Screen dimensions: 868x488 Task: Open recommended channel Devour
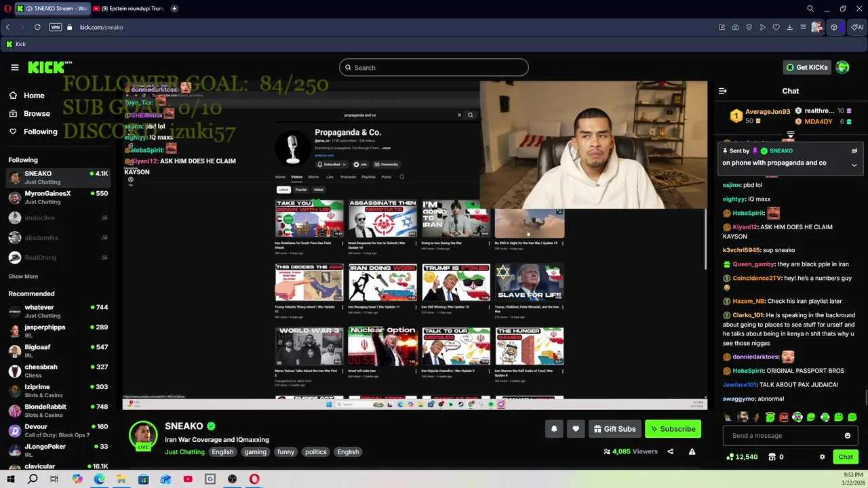pyautogui.click(x=58, y=430)
